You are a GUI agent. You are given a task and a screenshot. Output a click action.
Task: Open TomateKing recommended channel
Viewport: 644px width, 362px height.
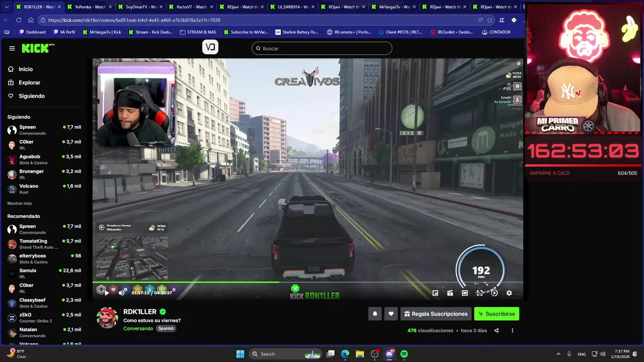pos(44,244)
